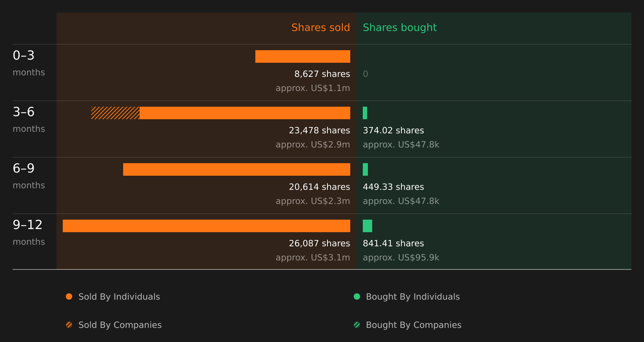Click the 3–6 months row label

[29, 120]
